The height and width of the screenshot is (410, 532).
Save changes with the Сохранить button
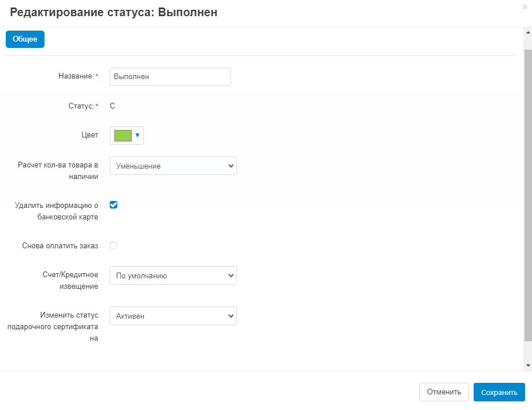499,392
